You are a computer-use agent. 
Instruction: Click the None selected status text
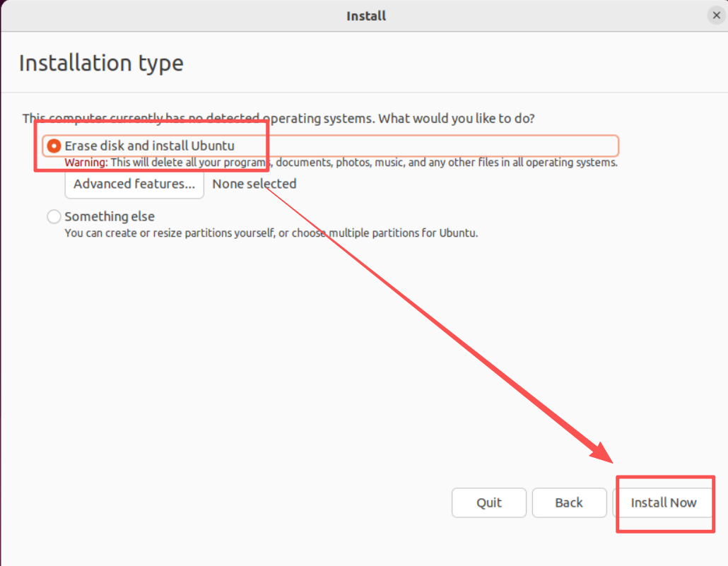254,184
